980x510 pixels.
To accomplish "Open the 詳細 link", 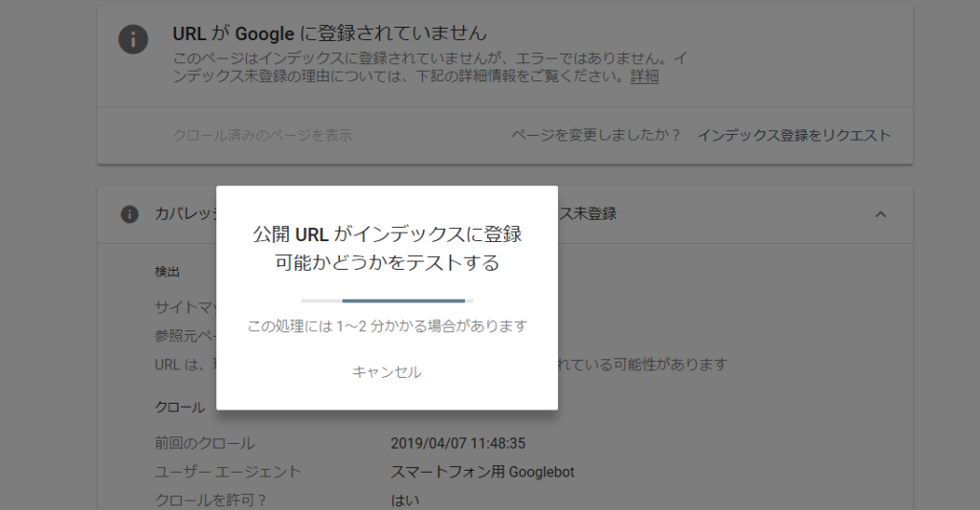I will pos(644,77).
